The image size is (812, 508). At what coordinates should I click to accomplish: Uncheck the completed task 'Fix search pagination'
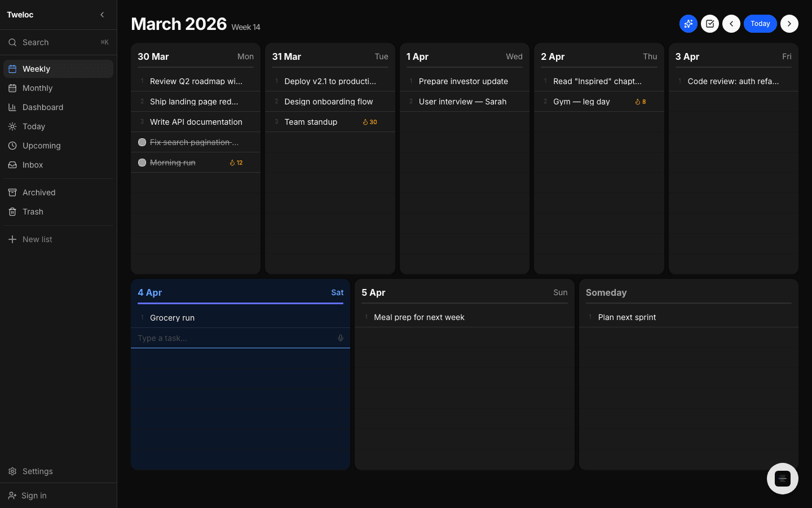tap(142, 142)
